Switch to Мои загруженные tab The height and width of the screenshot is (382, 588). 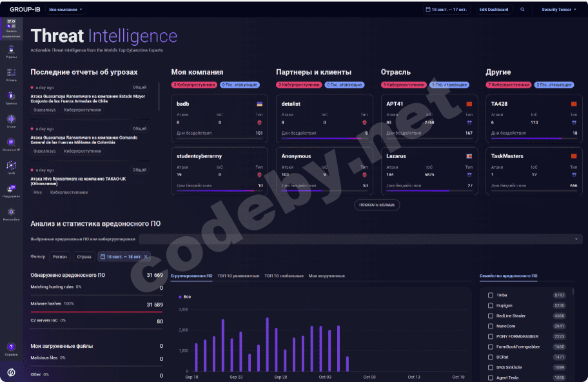coord(327,276)
